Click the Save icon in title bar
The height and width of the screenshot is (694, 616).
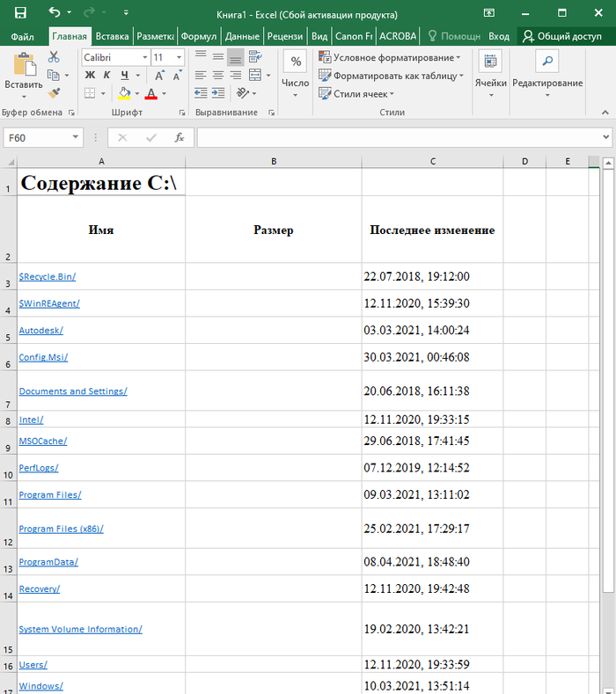pos(20,13)
